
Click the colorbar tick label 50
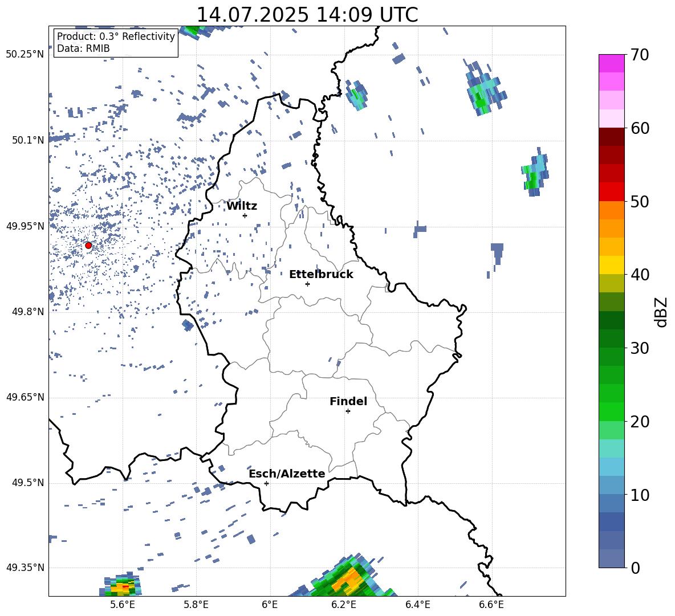tap(640, 201)
